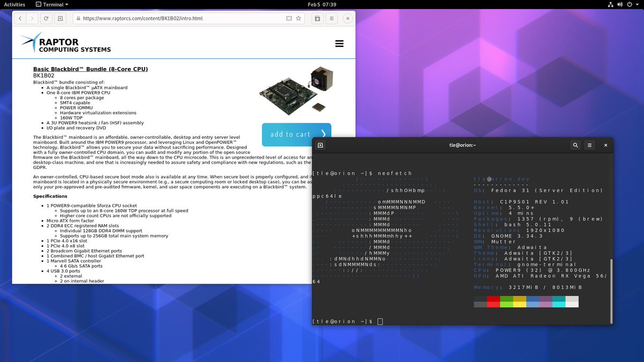
Task: Open search in the terminal header bar
Action: coord(575,145)
